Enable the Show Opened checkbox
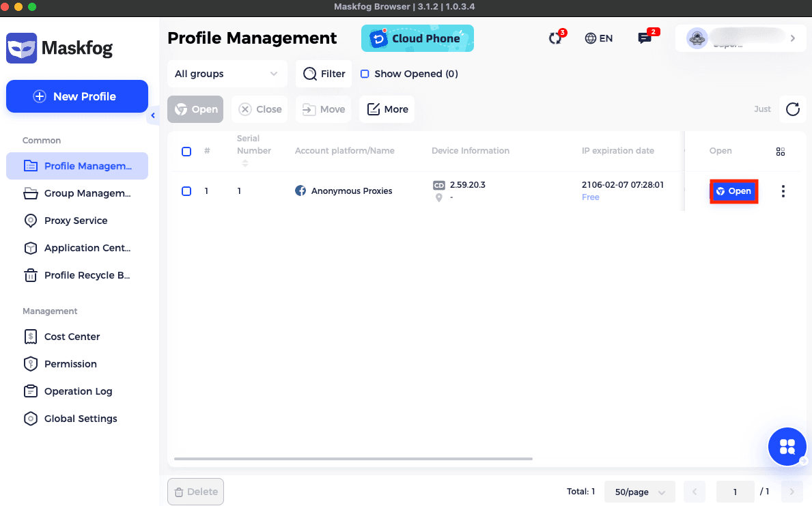Image resolution: width=812 pixels, height=506 pixels. tap(365, 74)
